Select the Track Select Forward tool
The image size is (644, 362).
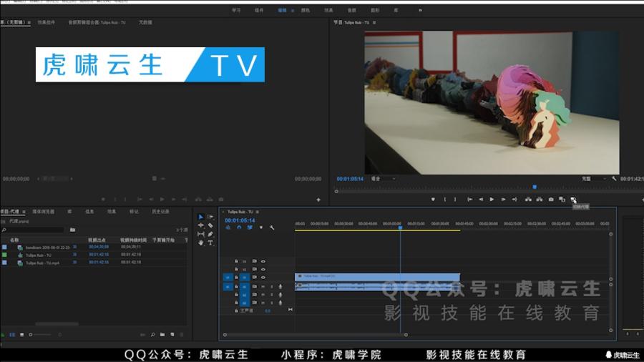pos(210,217)
